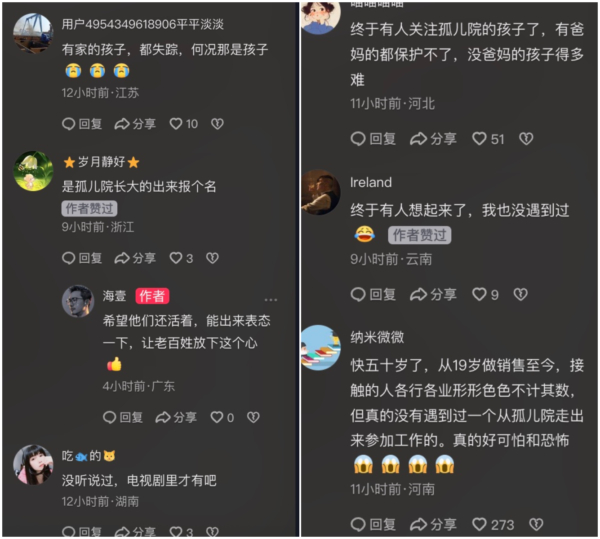Image resolution: width=600 pixels, height=539 pixels.
Task: Reply to Ireland's comment
Action: click(x=373, y=294)
